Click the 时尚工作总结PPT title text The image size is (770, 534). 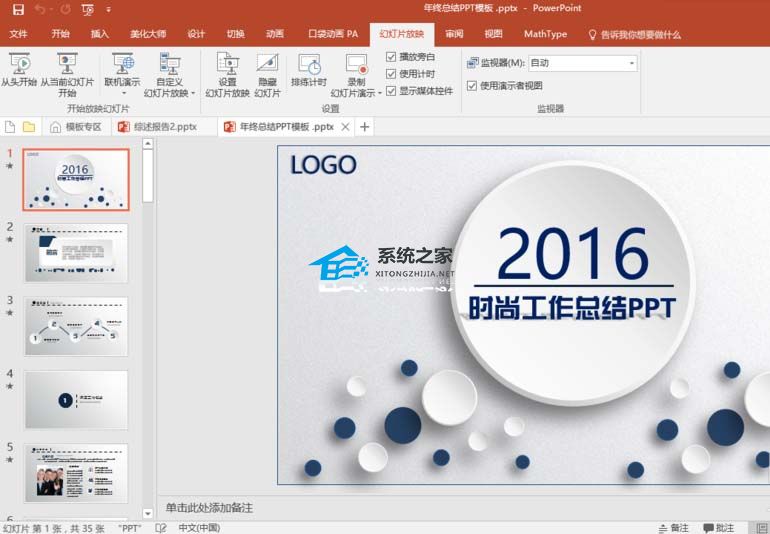point(572,308)
